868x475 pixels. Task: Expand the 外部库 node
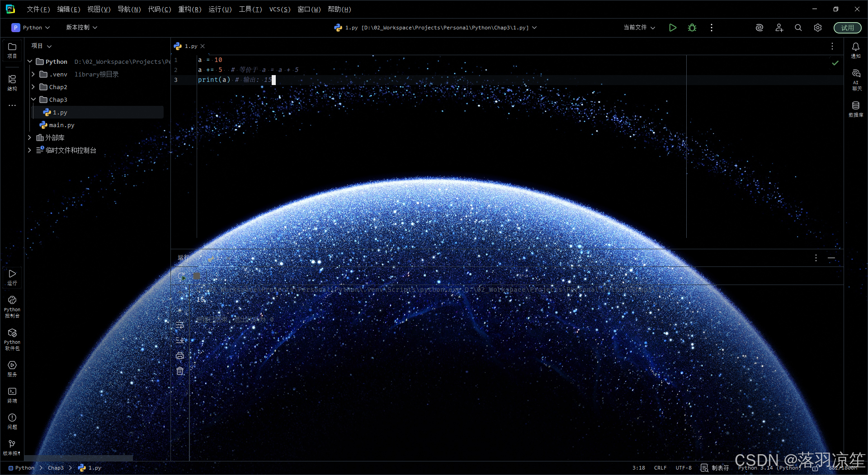pyautogui.click(x=30, y=138)
